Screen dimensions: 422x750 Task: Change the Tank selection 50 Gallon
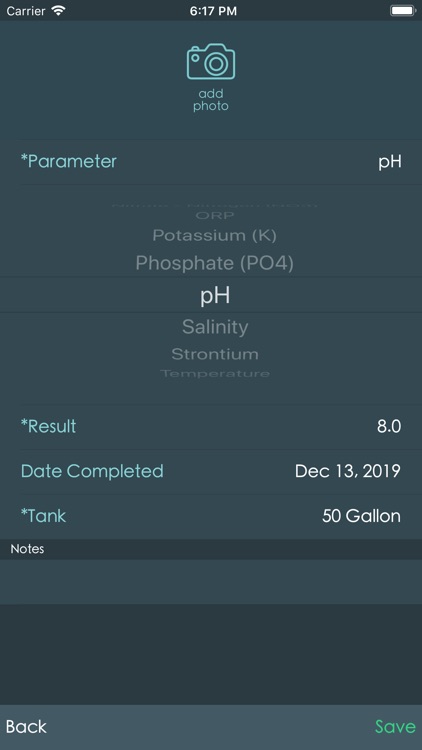(361, 516)
